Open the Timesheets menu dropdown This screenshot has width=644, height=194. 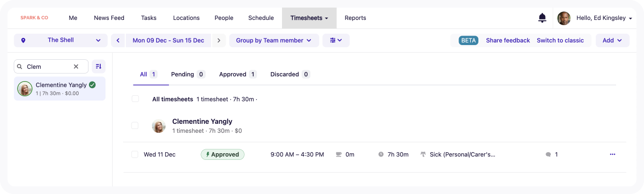pyautogui.click(x=309, y=18)
